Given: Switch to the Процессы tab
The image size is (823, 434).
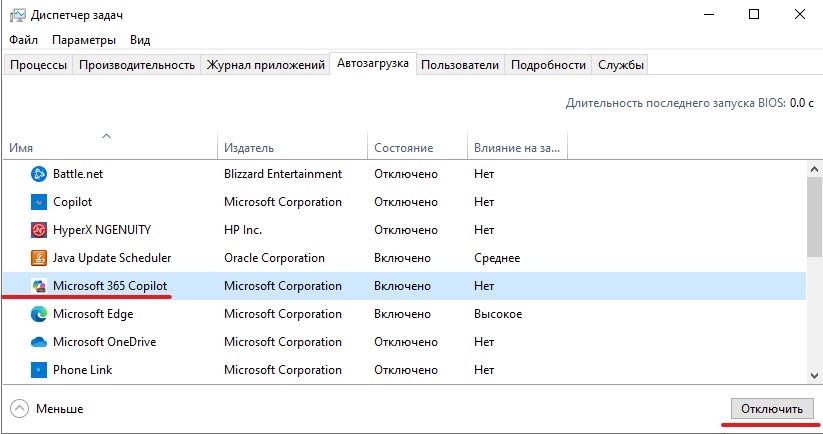Looking at the screenshot, I should pyautogui.click(x=38, y=65).
